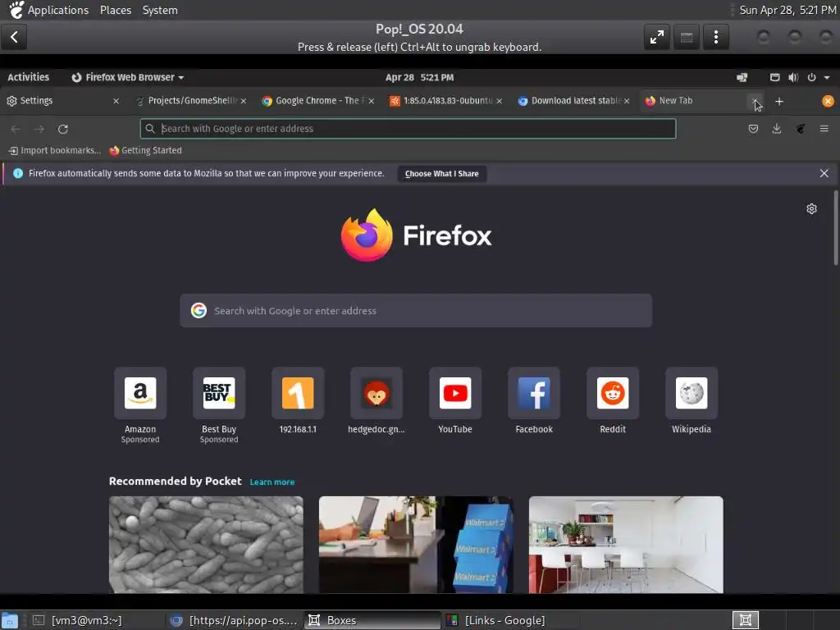The image size is (840, 630).
Task: Click the show desktop taskbar icon
Action: 10,620
